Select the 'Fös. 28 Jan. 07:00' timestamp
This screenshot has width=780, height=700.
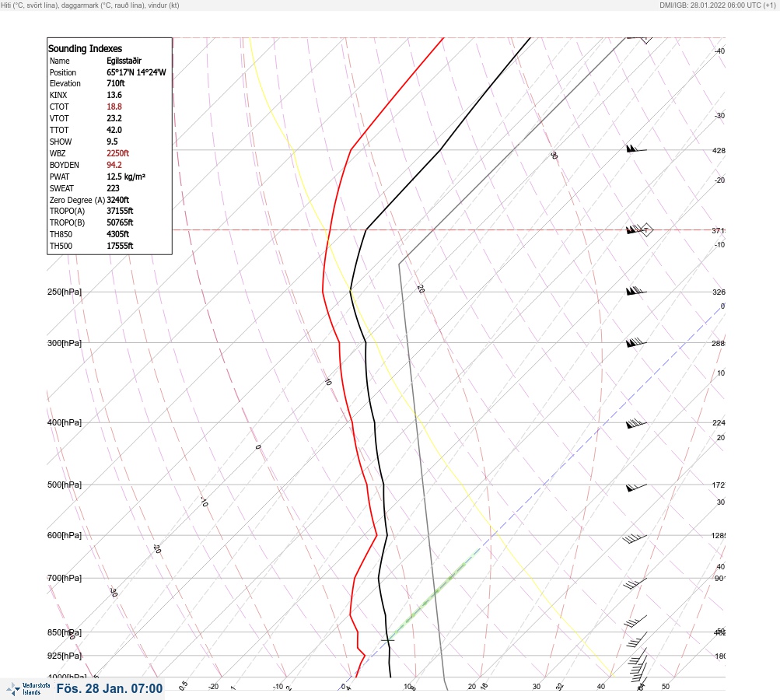(x=110, y=688)
